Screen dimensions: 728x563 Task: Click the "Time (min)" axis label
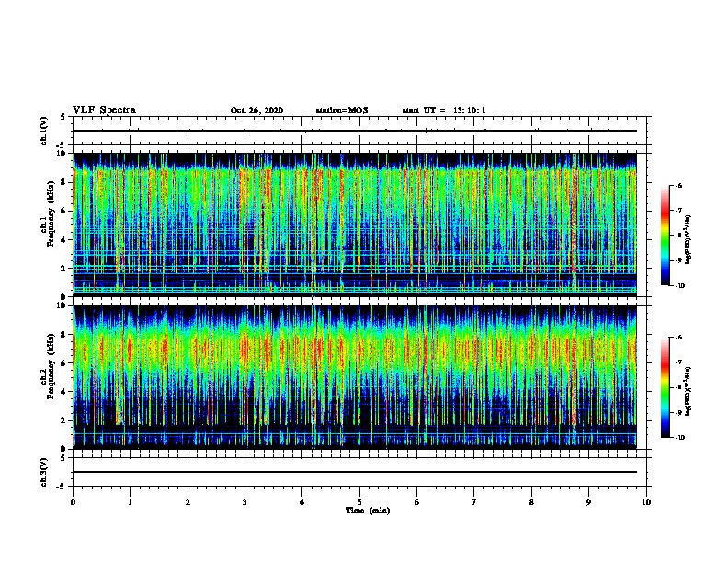(368, 511)
